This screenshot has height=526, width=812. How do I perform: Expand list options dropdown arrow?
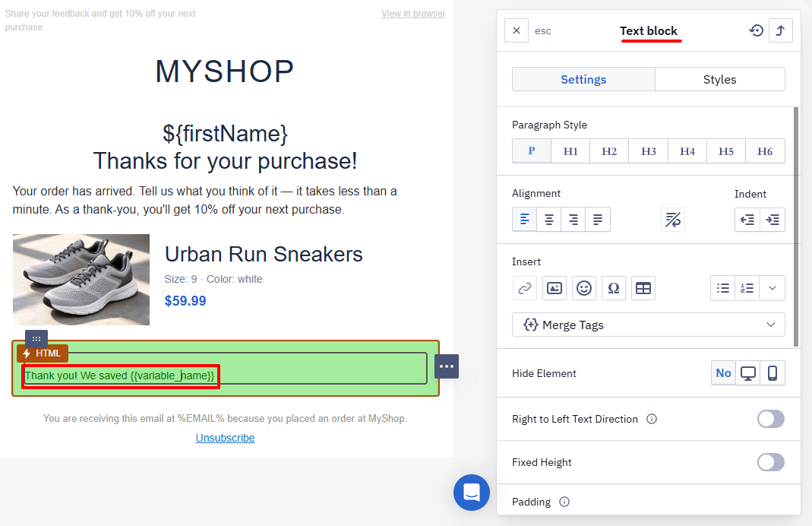click(773, 287)
